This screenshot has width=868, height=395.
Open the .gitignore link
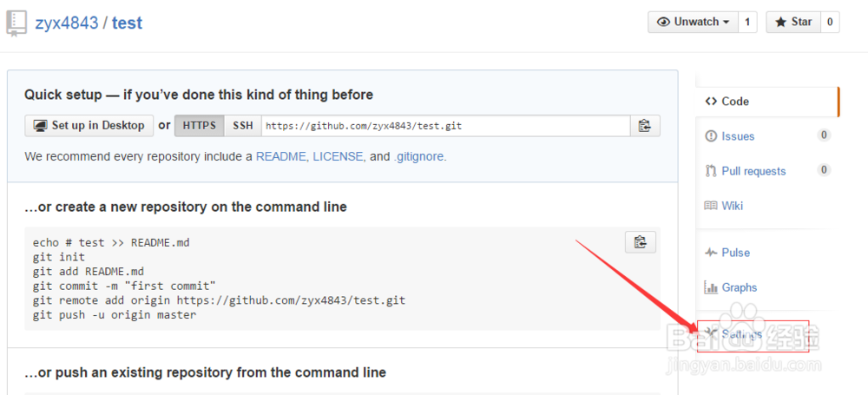(x=419, y=157)
